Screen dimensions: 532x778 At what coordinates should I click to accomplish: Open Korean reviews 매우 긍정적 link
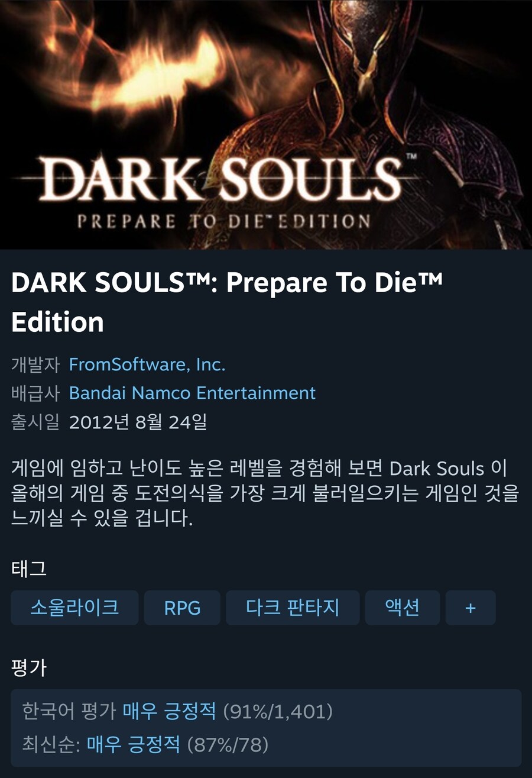[169, 711]
